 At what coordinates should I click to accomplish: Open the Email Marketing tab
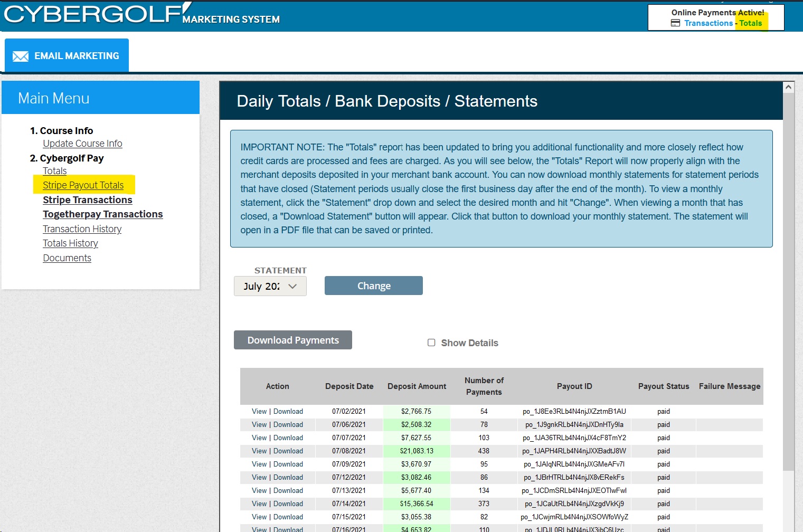click(67, 55)
